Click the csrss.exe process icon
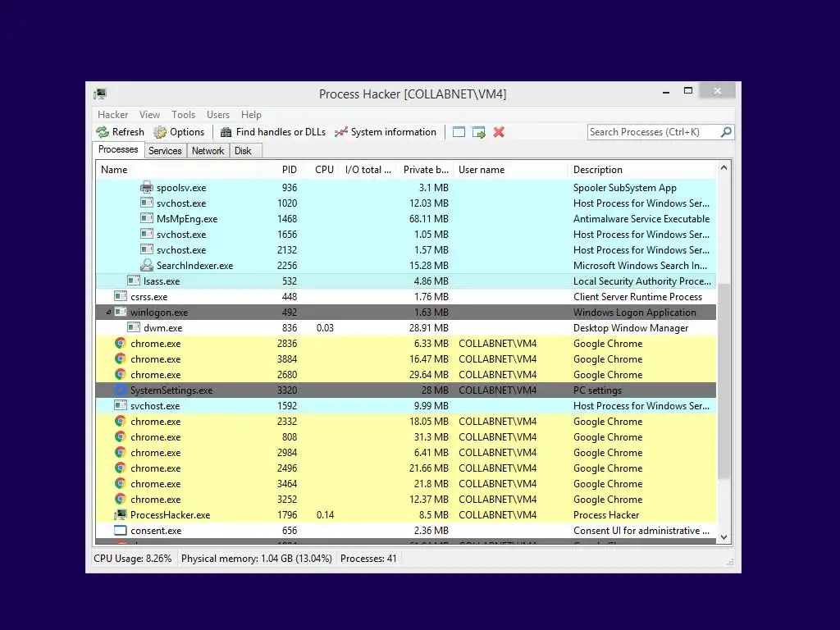The image size is (840, 630). (121, 296)
